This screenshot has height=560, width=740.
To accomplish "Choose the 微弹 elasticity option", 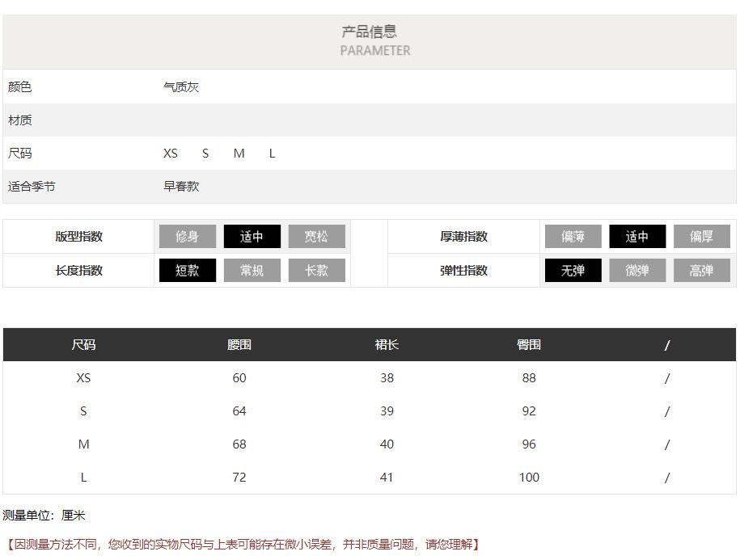I will 637,271.
